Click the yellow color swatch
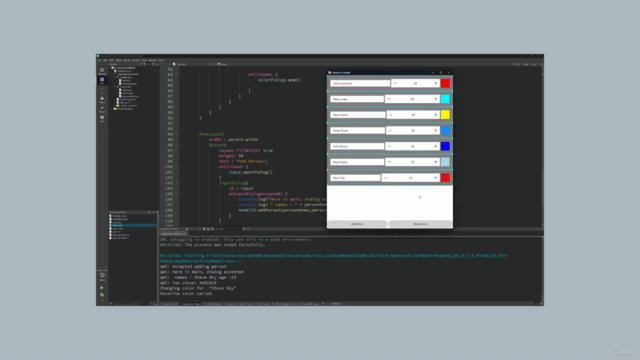This screenshot has width=640, height=360. click(x=445, y=115)
